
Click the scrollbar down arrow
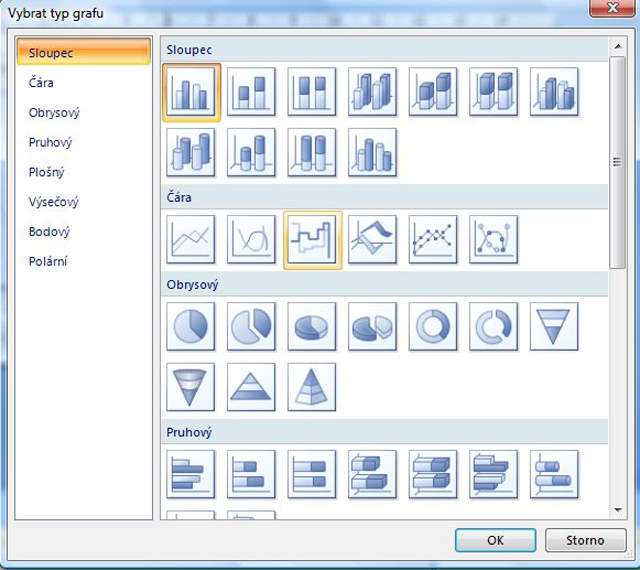[618, 510]
